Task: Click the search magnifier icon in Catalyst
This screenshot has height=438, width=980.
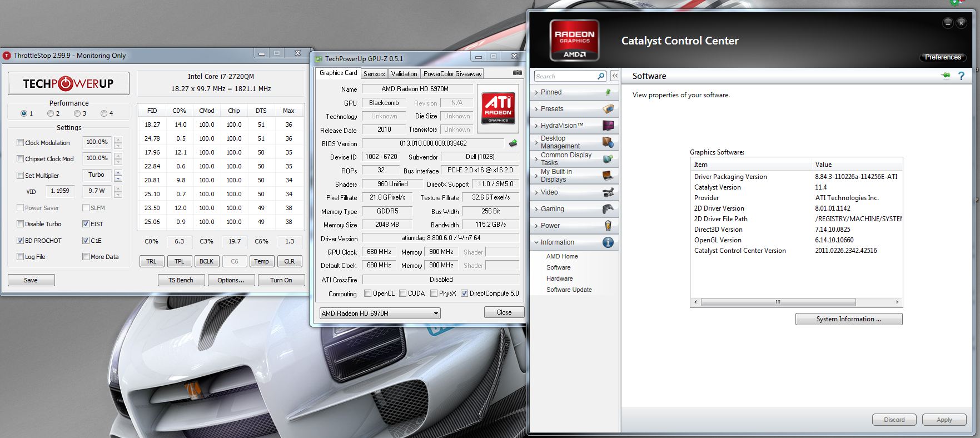Action: point(601,76)
